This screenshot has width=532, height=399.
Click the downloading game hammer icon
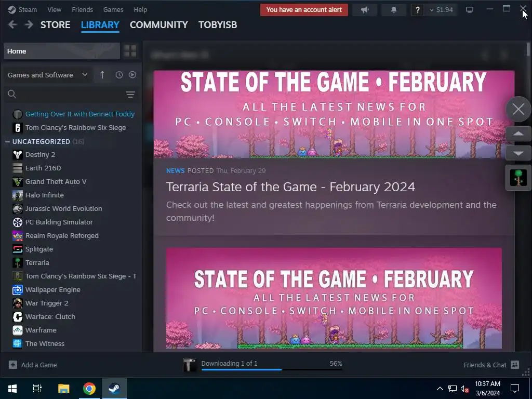tap(189, 365)
